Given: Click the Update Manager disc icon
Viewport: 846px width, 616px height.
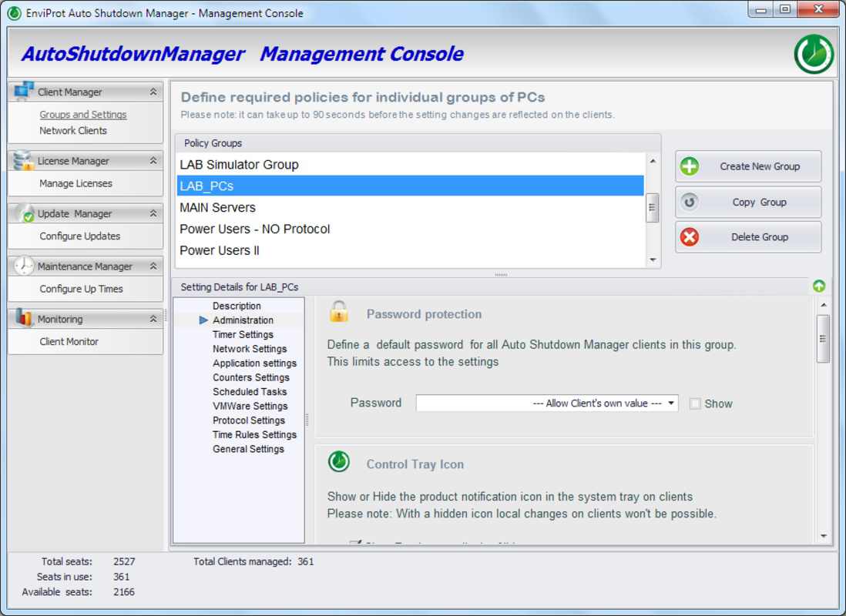Looking at the screenshot, I should (x=24, y=213).
